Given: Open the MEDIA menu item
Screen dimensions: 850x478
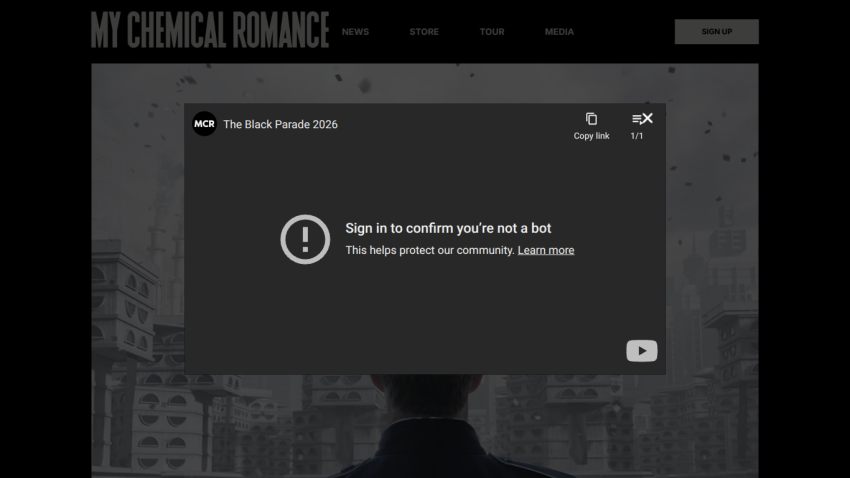Looking at the screenshot, I should click(559, 32).
